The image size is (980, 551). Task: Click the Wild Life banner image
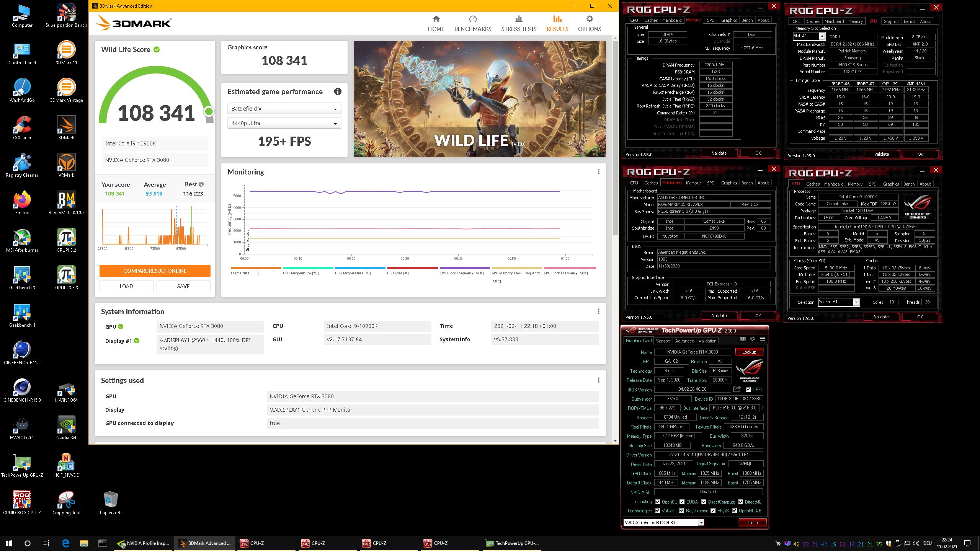[x=480, y=99]
